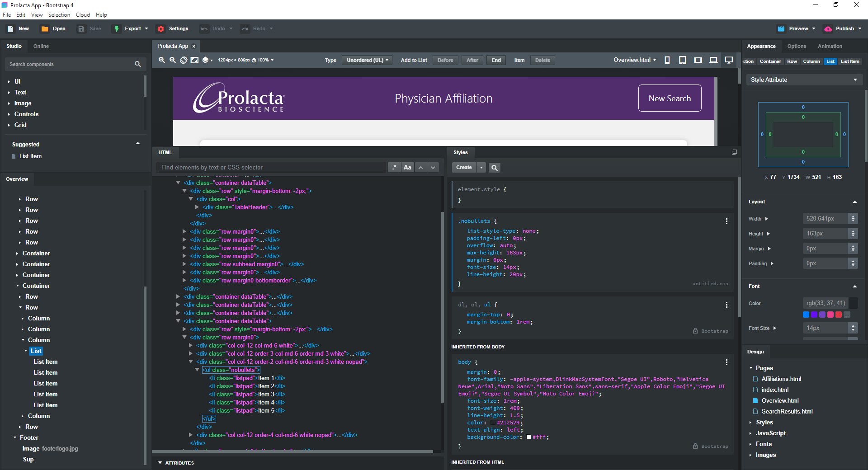Open the list Type Unordered (UL) dropdown
Image resolution: width=868 pixels, height=470 pixels.
click(x=367, y=60)
